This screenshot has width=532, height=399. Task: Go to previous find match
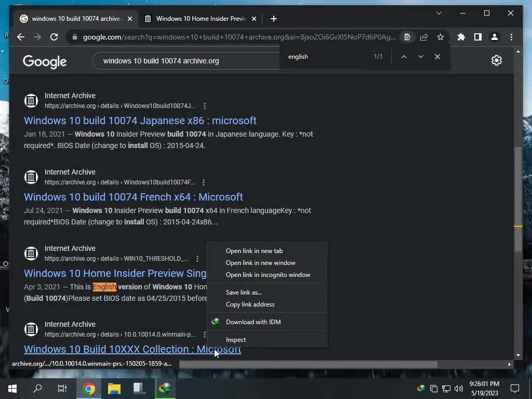404,57
